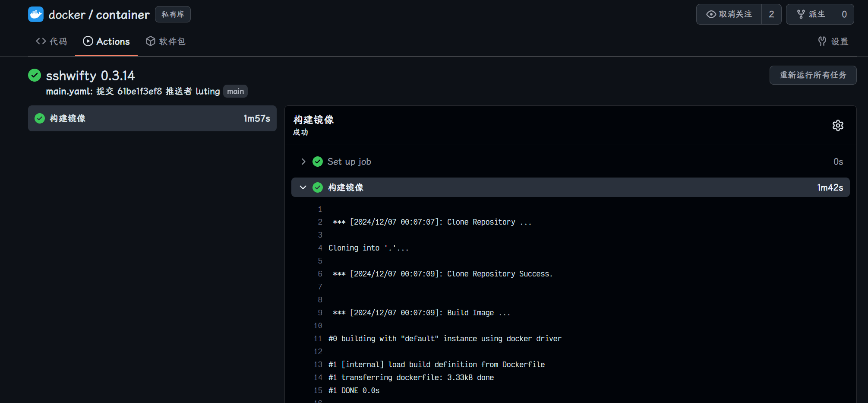Viewport: 868px width, 403px height.
Task: Collapse the 构建镜像 step log
Action: coord(303,187)
